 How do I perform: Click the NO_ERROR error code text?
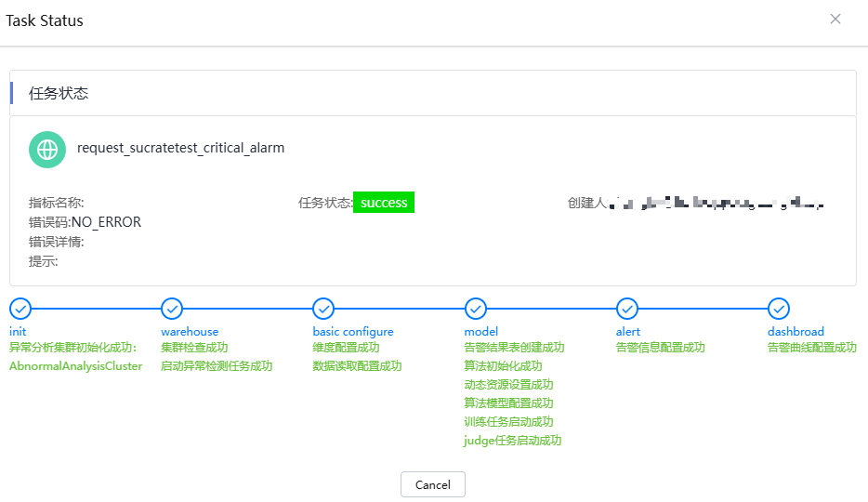click(106, 222)
